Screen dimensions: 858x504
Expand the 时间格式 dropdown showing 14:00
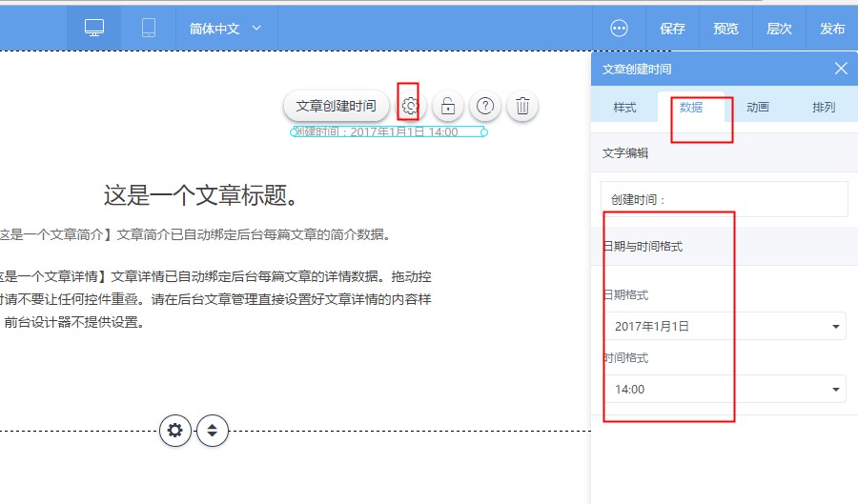coord(726,390)
